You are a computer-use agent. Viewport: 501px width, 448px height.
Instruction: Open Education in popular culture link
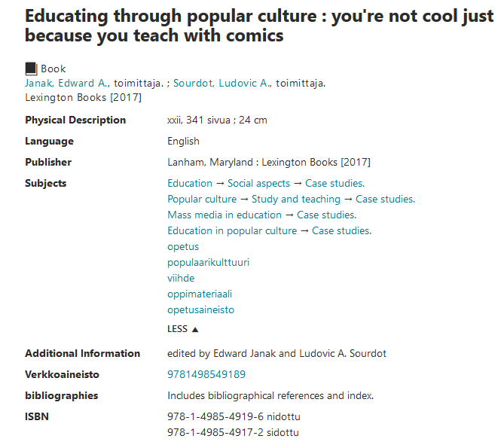(x=232, y=231)
